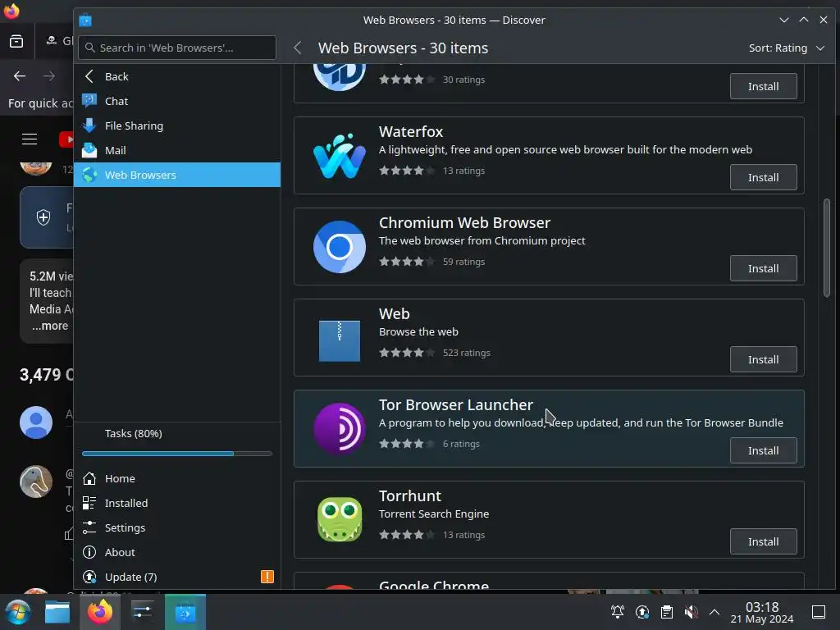Click Firefox back arrow in browser window
Screen dimensions: 840x630
(20, 76)
